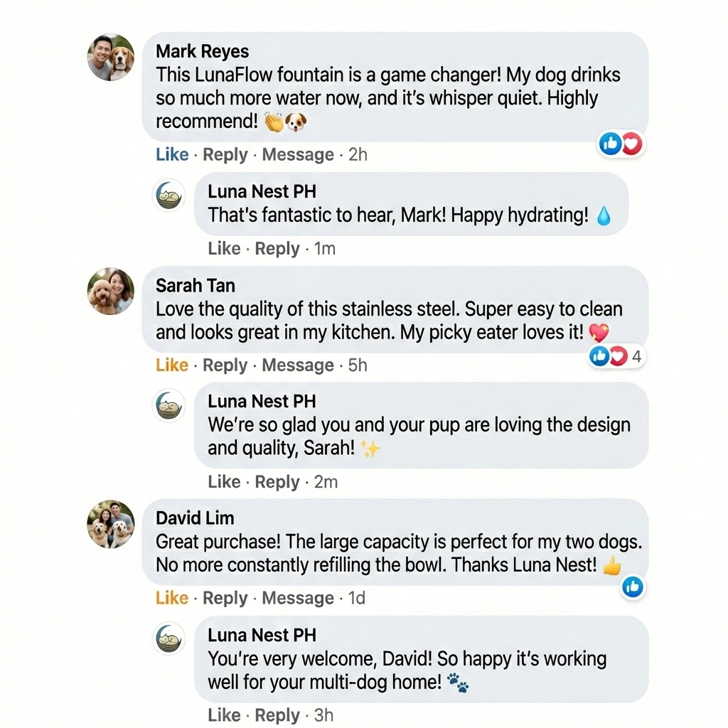View the 4 reactions on Sarah's comment
Screen dimensions: 728x728
point(616,356)
